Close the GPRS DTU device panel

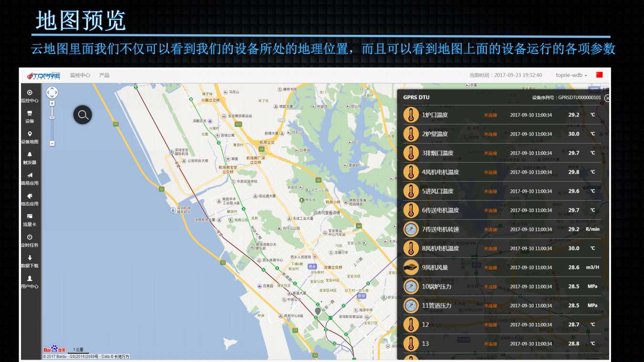point(607,98)
